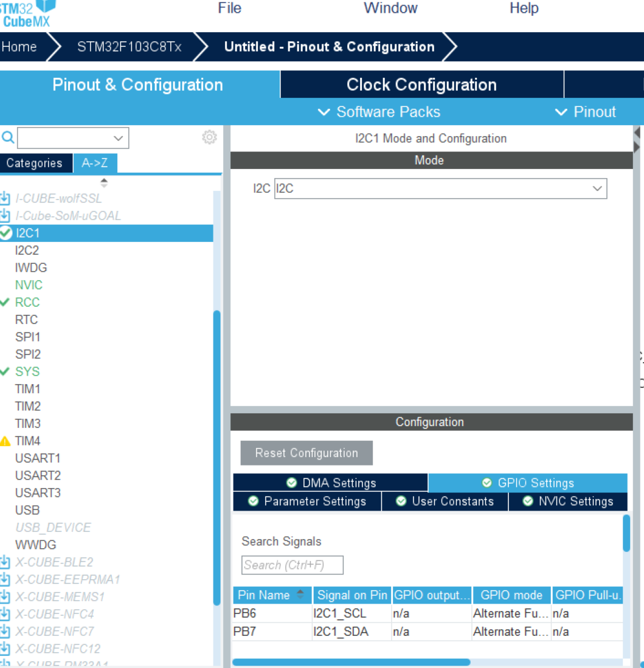Expand the Pinout dropdown menu
Image resolution: width=644 pixels, height=668 pixels.
click(586, 112)
